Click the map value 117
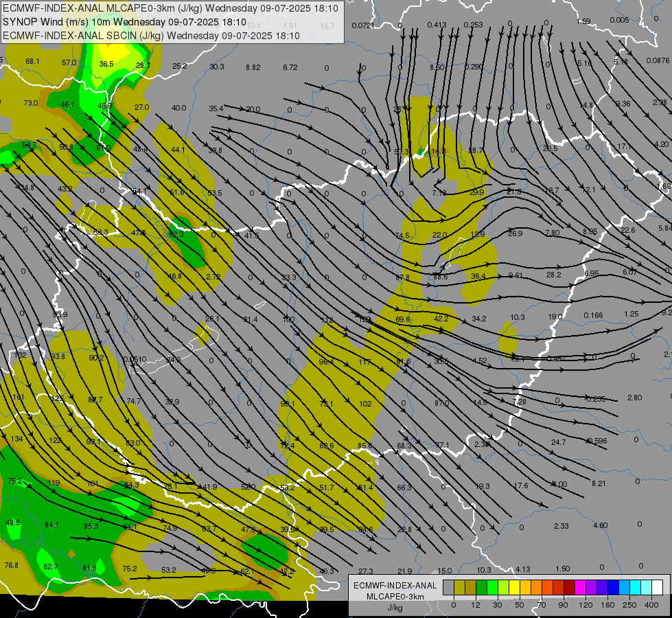Viewport: 672px width, 618px height. point(364,362)
